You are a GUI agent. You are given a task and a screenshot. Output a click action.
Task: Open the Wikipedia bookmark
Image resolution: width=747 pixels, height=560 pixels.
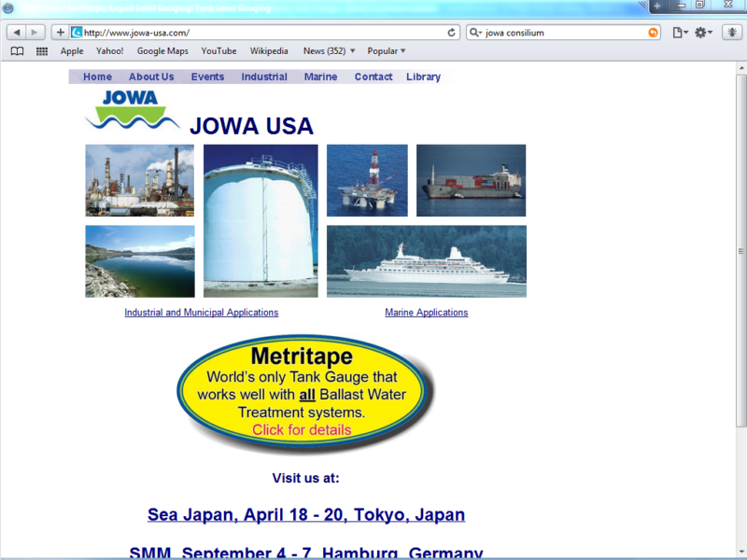click(x=269, y=51)
